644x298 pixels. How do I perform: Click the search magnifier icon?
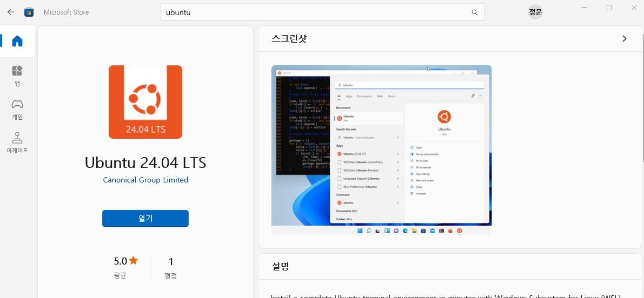(474, 12)
